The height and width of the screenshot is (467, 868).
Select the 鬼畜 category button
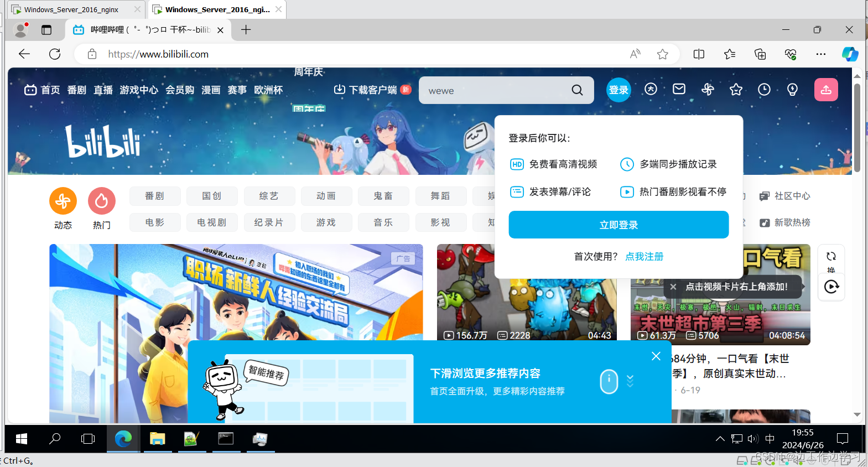coord(383,196)
